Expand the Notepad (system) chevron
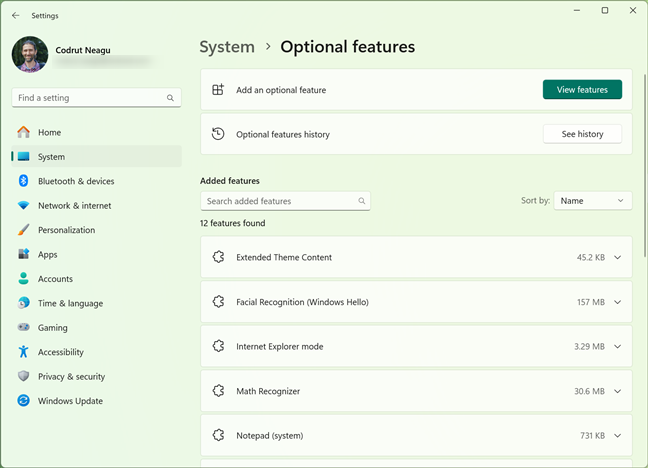The image size is (648, 468). click(617, 435)
